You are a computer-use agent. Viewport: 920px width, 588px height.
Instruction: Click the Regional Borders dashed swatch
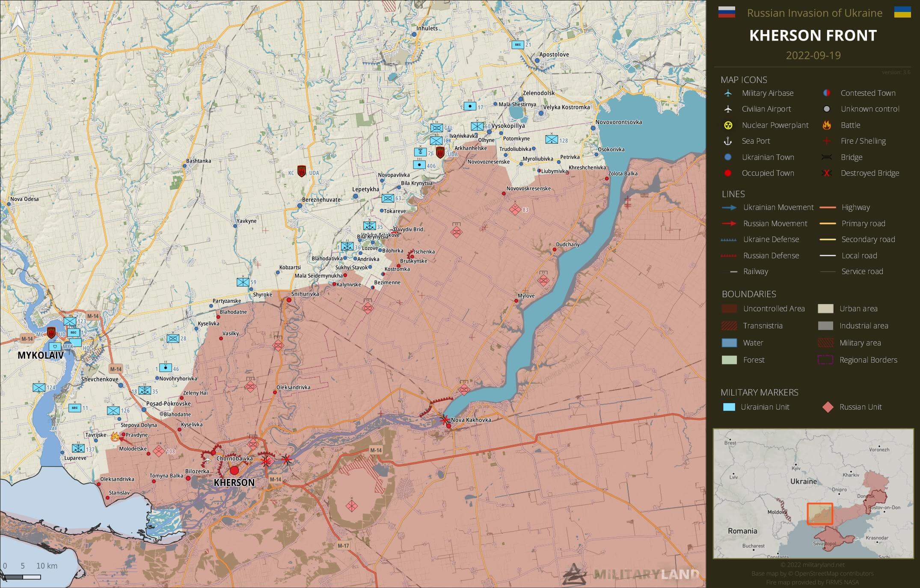tap(825, 360)
